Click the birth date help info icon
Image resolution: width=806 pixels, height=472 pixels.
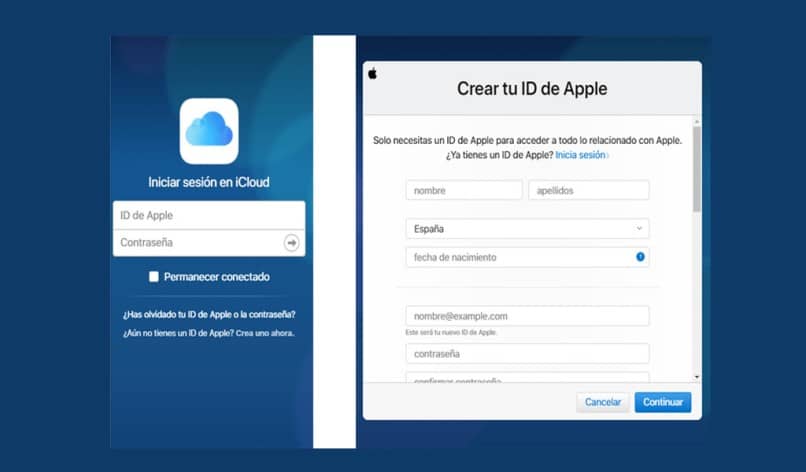coord(640,257)
